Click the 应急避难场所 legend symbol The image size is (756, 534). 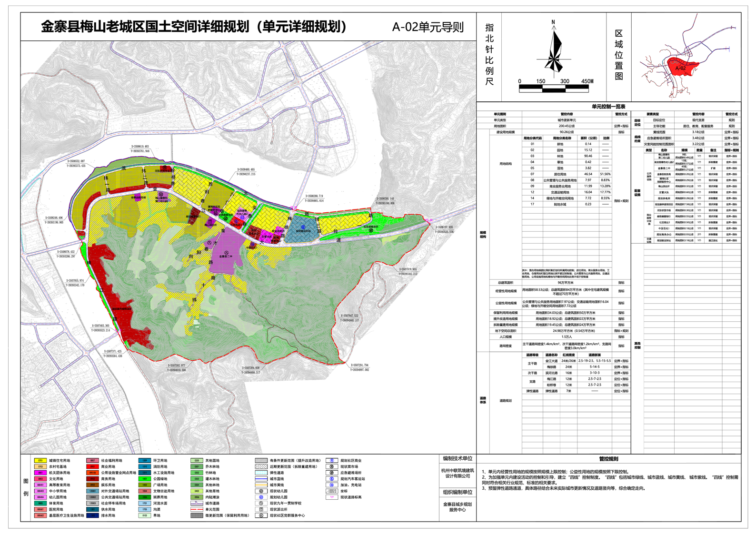pyautogui.click(x=331, y=473)
